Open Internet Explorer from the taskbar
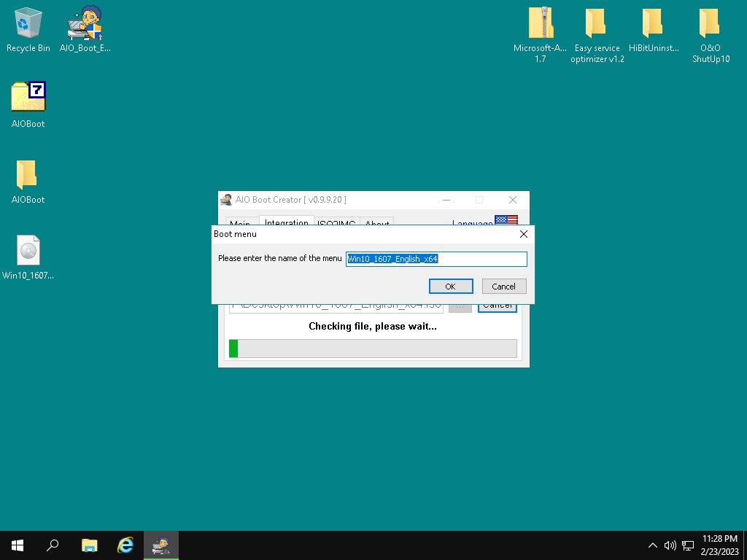Viewport: 747px width, 560px height. pos(125,545)
